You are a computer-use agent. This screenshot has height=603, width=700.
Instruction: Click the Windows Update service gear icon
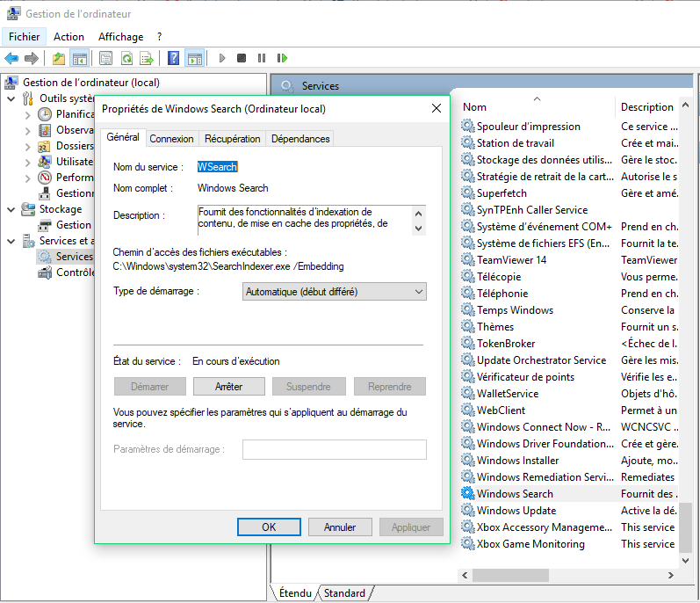click(467, 511)
